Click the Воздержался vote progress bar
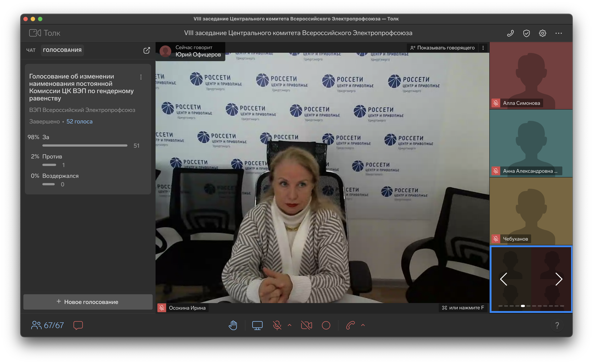 48,184
